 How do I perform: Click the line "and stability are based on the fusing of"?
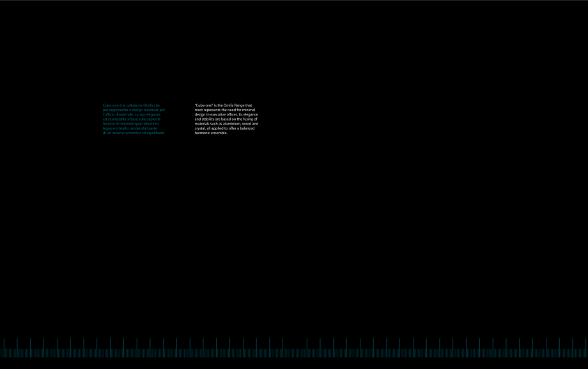[226, 119]
